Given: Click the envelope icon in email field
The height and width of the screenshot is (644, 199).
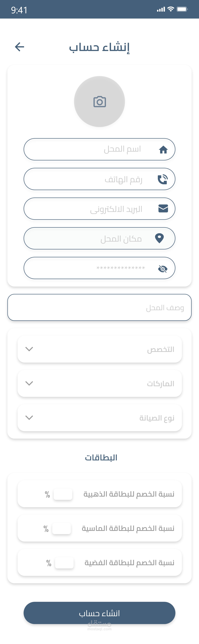Looking at the screenshot, I should click(163, 209).
